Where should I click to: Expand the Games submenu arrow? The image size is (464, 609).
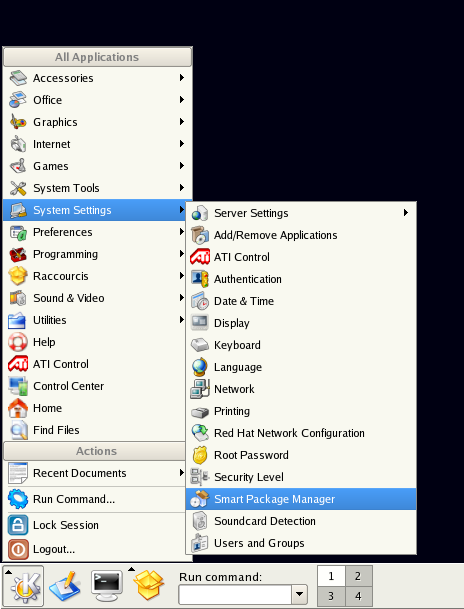click(181, 165)
